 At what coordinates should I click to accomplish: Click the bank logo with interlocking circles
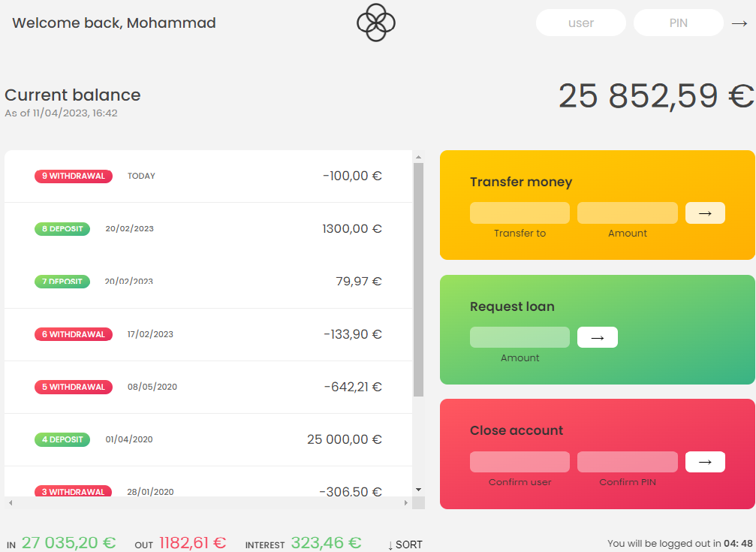[x=376, y=23]
